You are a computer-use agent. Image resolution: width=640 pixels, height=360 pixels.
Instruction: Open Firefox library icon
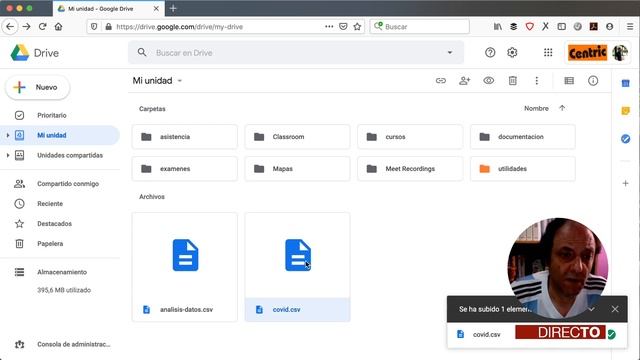click(x=498, y=27)
